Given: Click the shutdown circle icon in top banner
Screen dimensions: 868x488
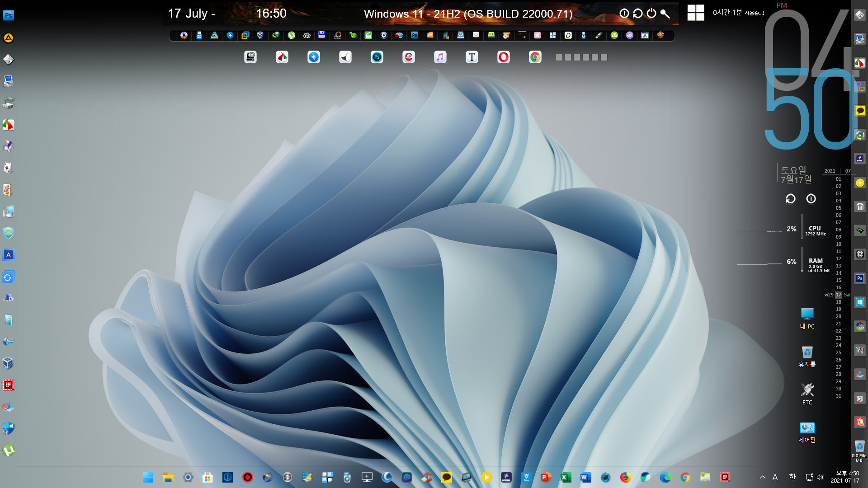Looking at the screenshot, I should [x=624, y=14].
